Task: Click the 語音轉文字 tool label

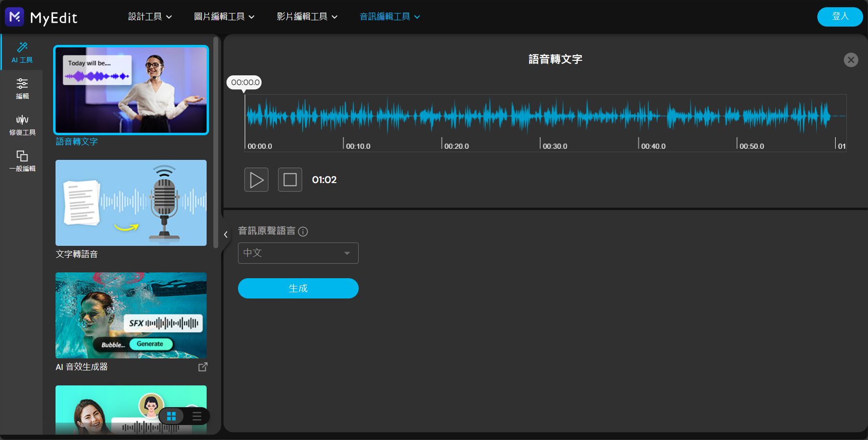Action: (77, 142)
